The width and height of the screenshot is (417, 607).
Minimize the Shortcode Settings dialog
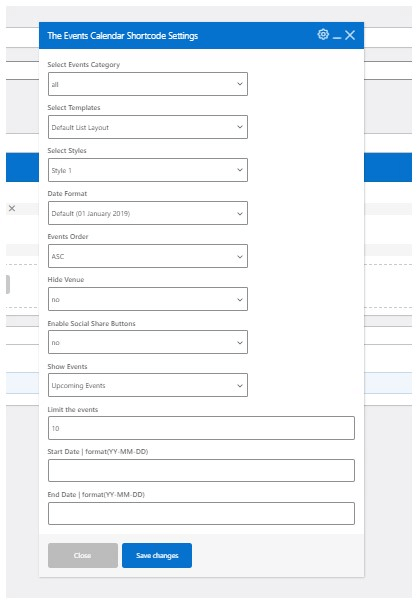(x=337, y=38)
